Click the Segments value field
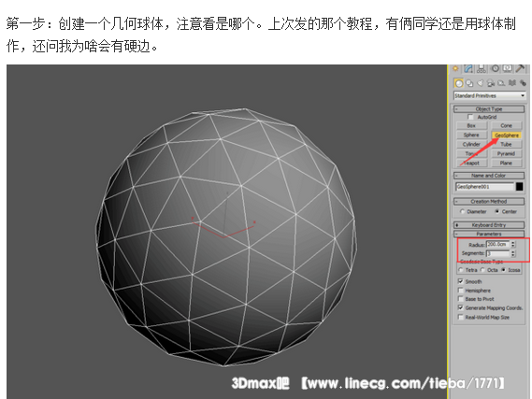 (498, 253)
